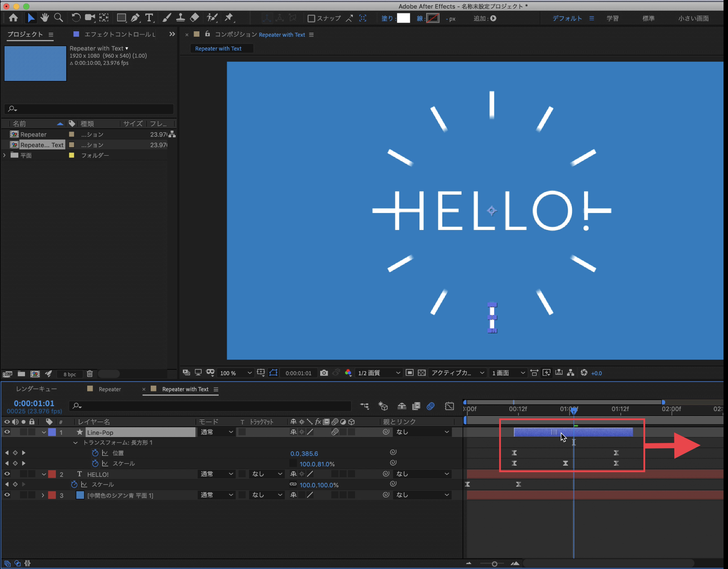
Task: Enable the snap checkbox
Action: 311,18
